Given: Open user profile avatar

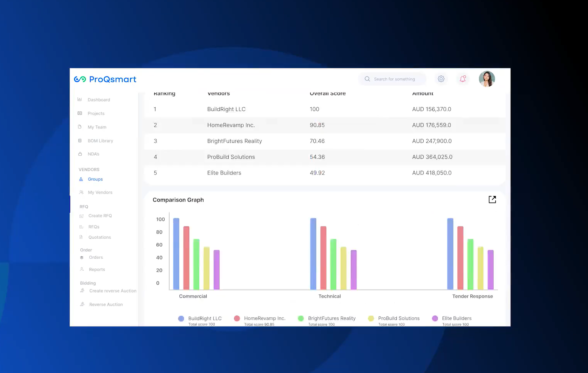Looking at the screenshot, I should 487,79.
